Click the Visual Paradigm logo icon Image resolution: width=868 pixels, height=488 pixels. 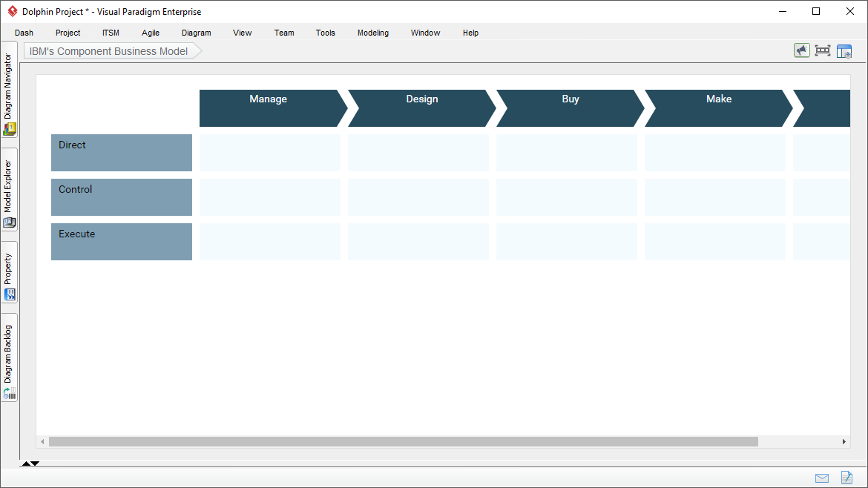point(12,11)
